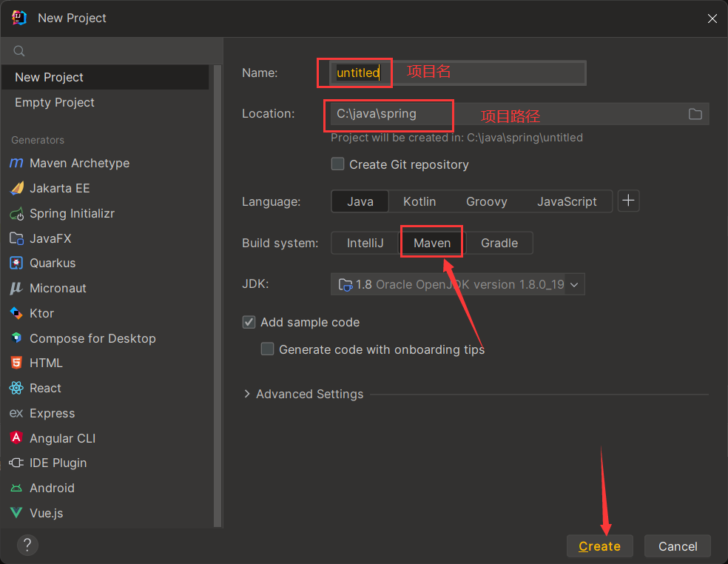Select IDE Plugin label in generators list
The height and width of the screenshot is (564, 728).
58,463
